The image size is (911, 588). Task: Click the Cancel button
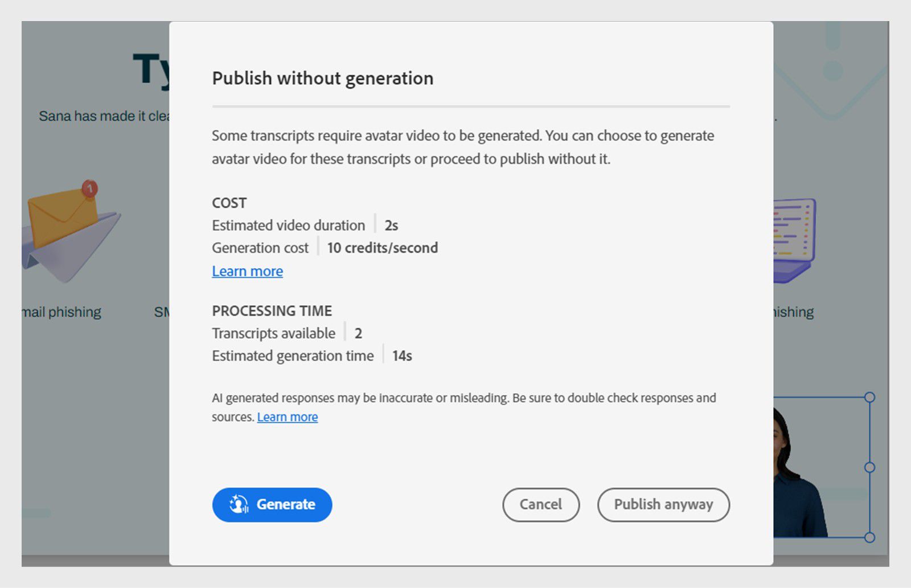[x=540, y=504]
